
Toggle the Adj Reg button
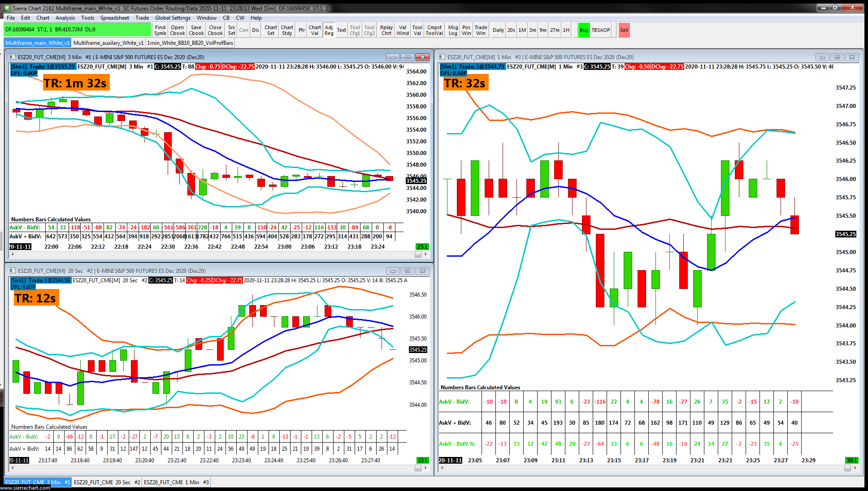coord(329,30)
